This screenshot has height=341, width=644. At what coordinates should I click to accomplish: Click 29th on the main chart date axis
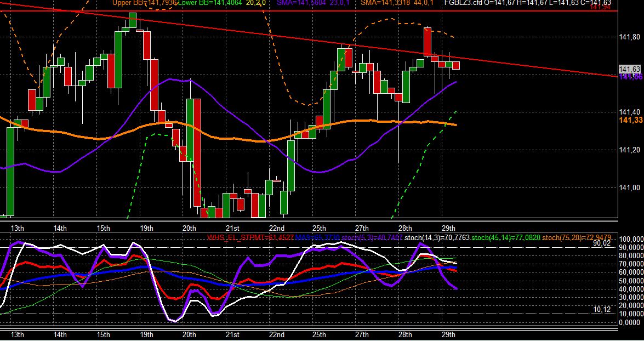click(x=448, y=229)
